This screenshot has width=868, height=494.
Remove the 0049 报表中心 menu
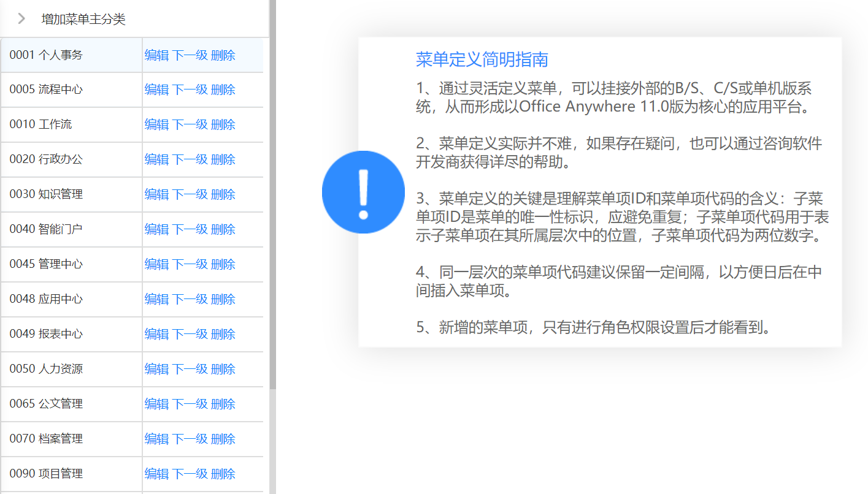223,334
